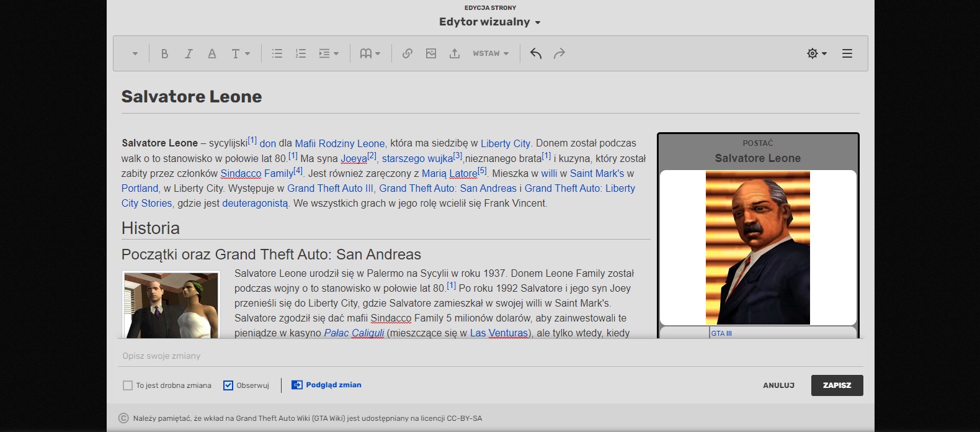This screenshot has height=432, width=980.
Task: Click the 'Historia' section heading
Action: coord(151,228)
